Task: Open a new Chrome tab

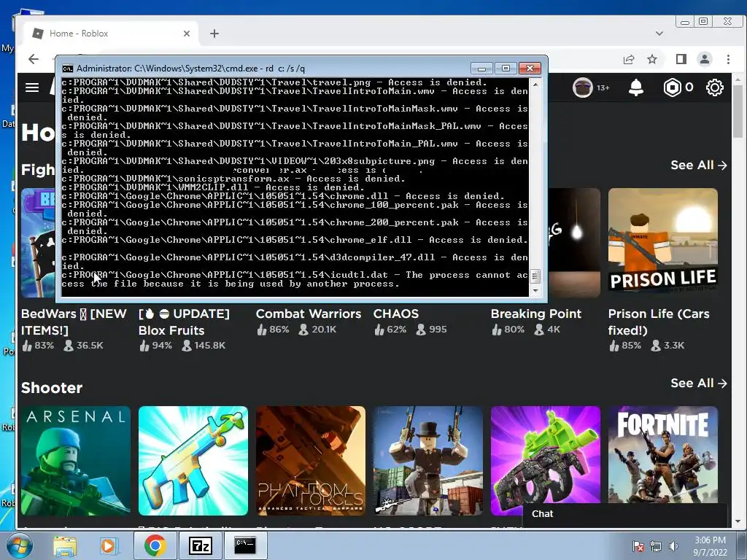Action: tap(214, 34)
